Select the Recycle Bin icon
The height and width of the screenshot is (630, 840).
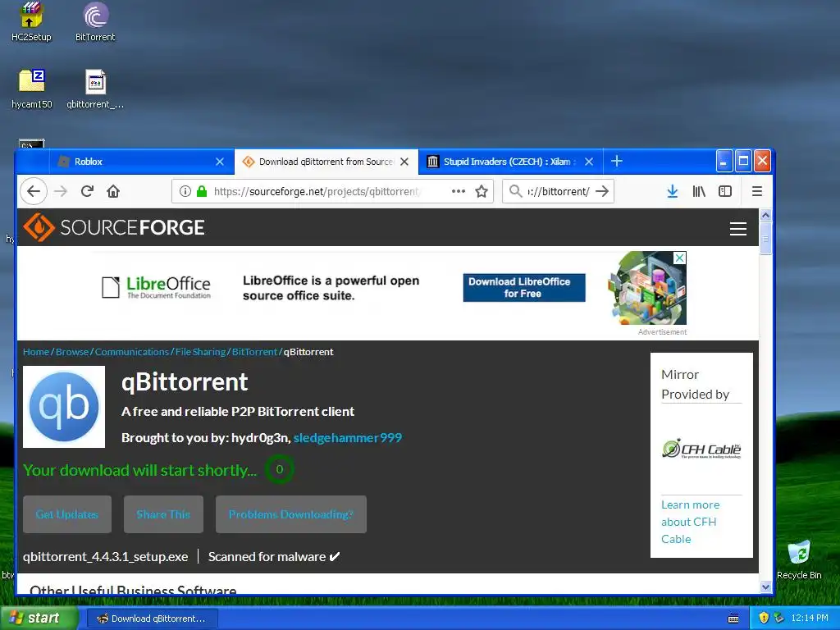799,560
